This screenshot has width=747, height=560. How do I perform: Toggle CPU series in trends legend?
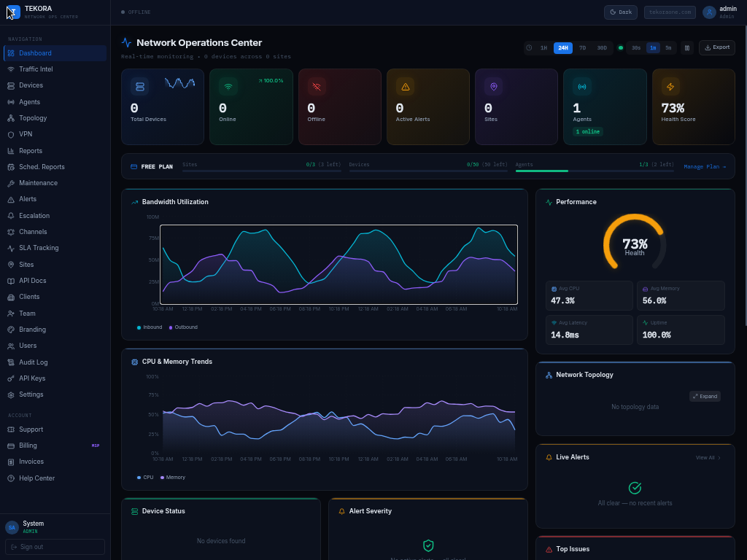tap(145, 477)
